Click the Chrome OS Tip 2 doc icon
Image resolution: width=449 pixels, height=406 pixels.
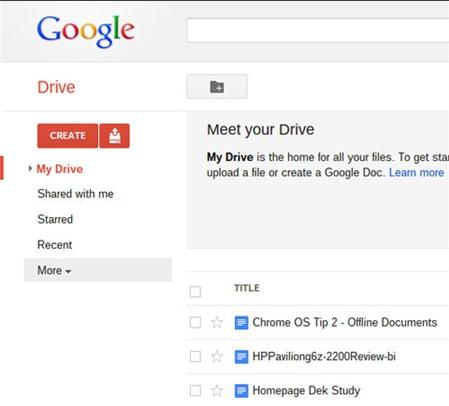pos(241,323)
